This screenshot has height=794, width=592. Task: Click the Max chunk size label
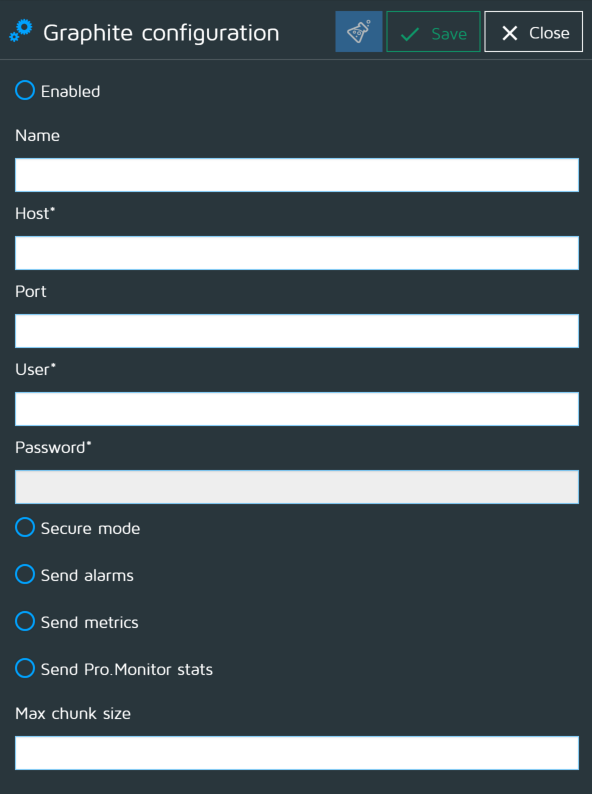pos(73,713)
